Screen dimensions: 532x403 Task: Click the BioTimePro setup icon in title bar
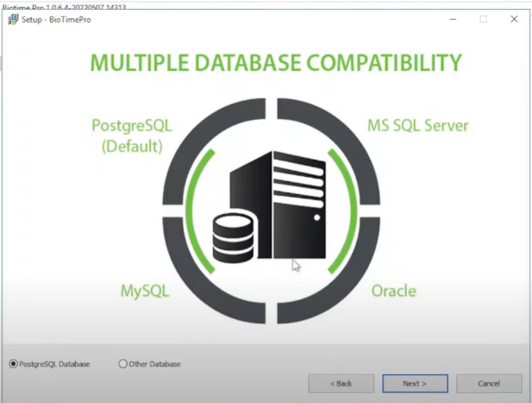(12, 19)
